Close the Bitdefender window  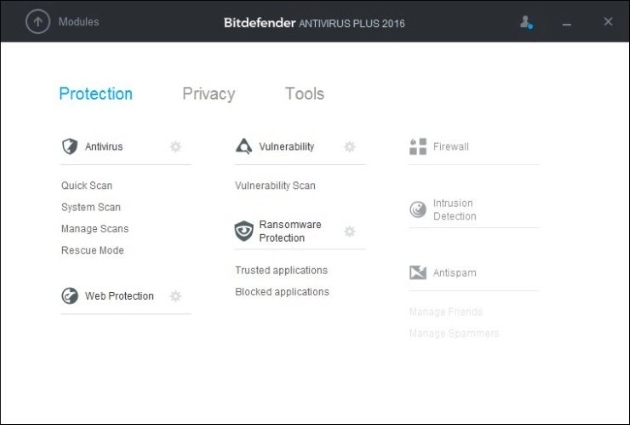(608, 21)
